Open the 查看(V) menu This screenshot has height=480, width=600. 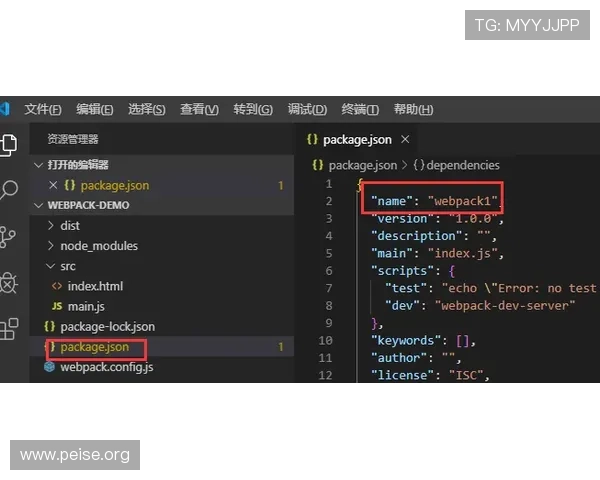199,110
